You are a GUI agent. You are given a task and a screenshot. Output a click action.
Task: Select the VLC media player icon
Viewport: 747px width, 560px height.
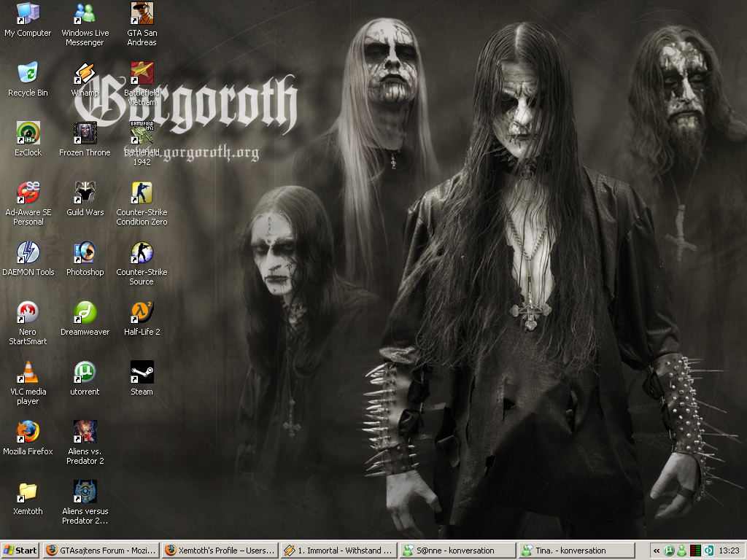(28, 373)
